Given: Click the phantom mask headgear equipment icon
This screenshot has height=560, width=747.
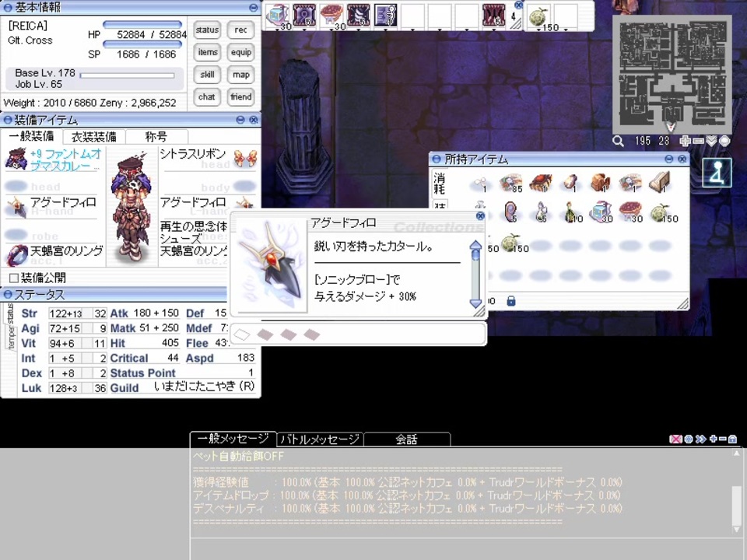Looking at the screenshot, I should (16, 159).
